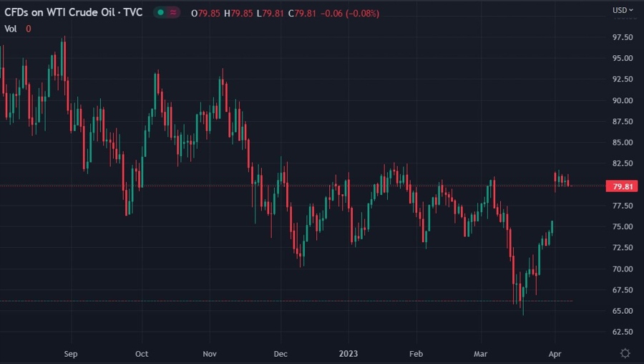Screen dimensions: 644x364
Task: Click the CFDs on WTI Crude Oil title
Action: [74, 12]
